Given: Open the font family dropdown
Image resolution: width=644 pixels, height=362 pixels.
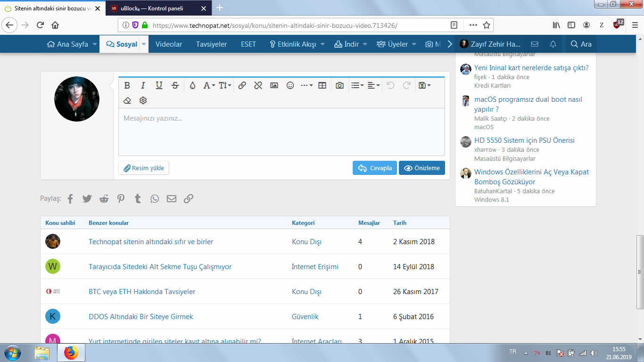Looking at the screenshot, I should [209, 85].
